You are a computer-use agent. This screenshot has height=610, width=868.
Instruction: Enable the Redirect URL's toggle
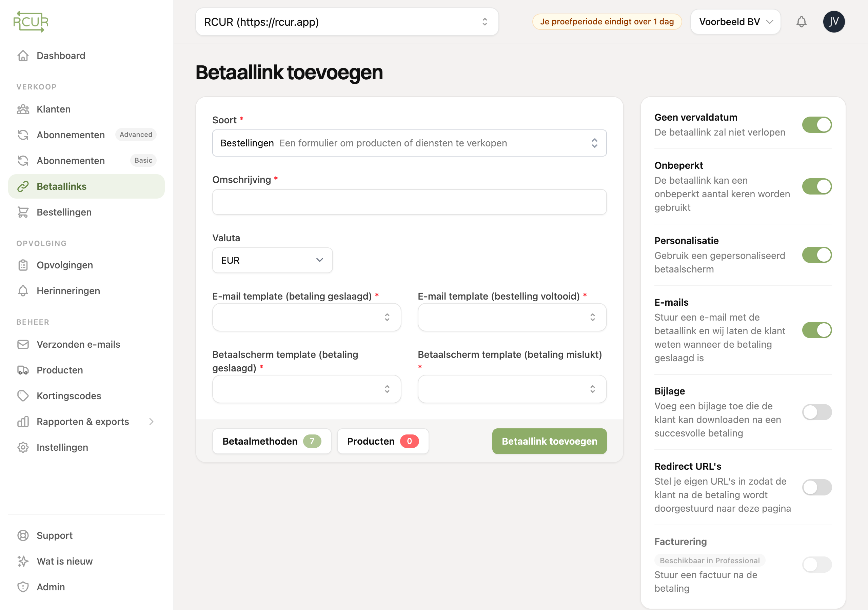816,487
